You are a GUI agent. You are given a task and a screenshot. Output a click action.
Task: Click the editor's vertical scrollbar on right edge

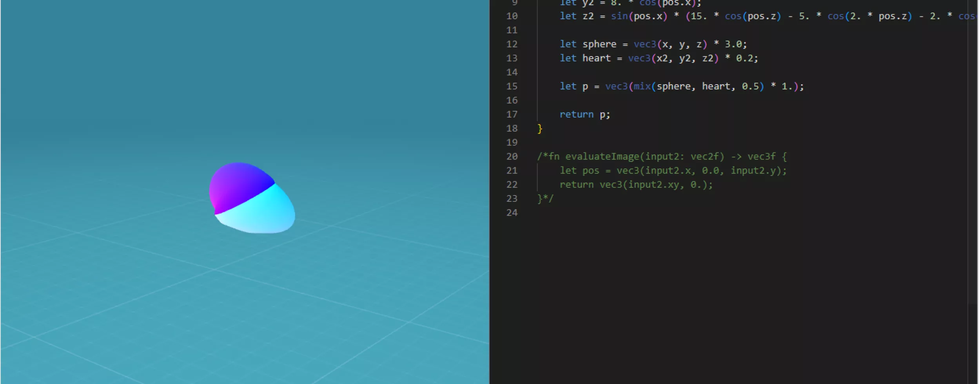pos(972,157)
